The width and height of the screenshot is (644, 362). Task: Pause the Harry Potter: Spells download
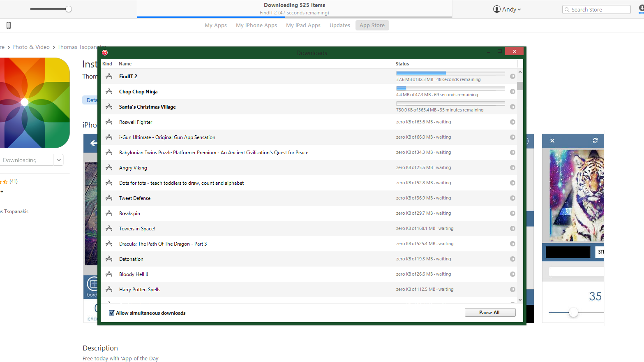512,289
